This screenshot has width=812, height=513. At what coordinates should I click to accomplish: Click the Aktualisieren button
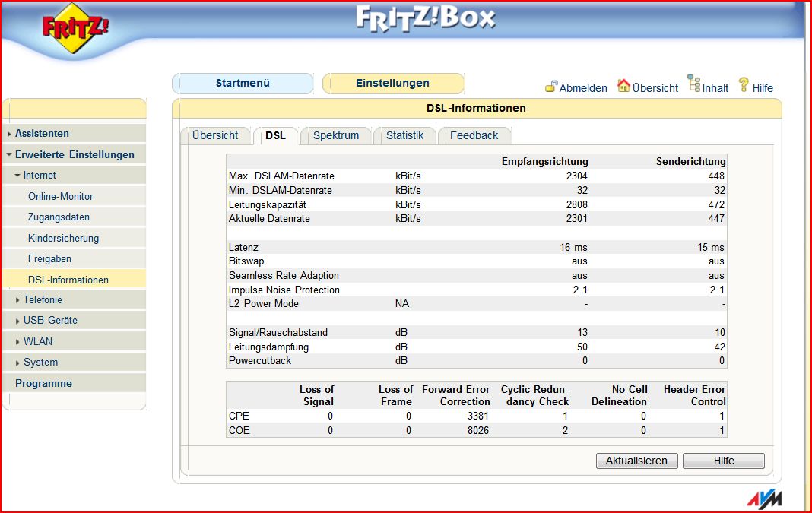(636, 461)
